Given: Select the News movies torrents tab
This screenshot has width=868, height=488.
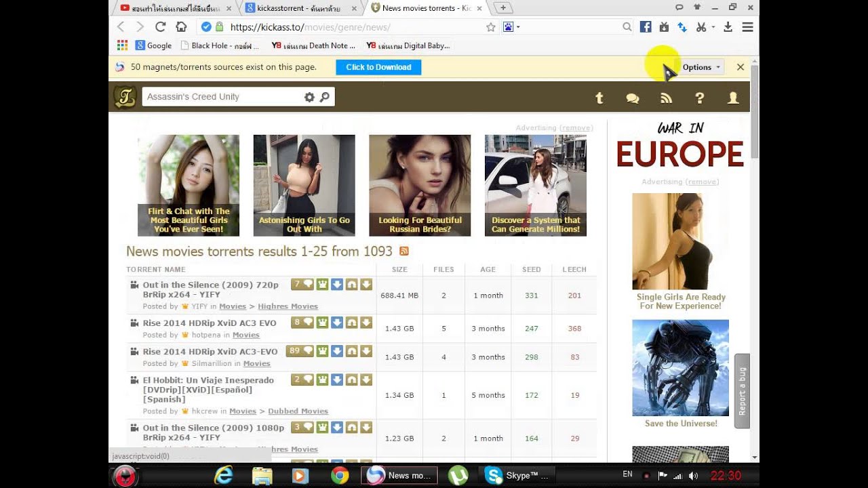Looking at the screenshot, I should click(427, 8).
